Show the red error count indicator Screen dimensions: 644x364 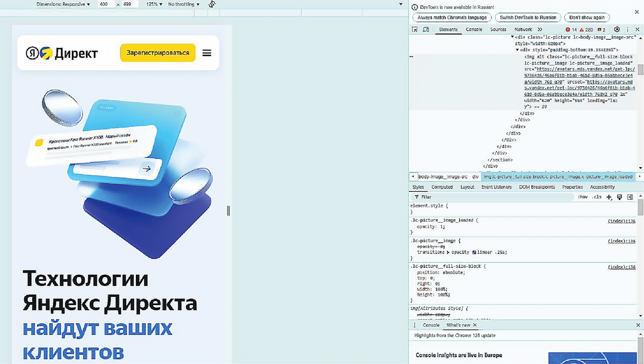[x=571, y=30]
